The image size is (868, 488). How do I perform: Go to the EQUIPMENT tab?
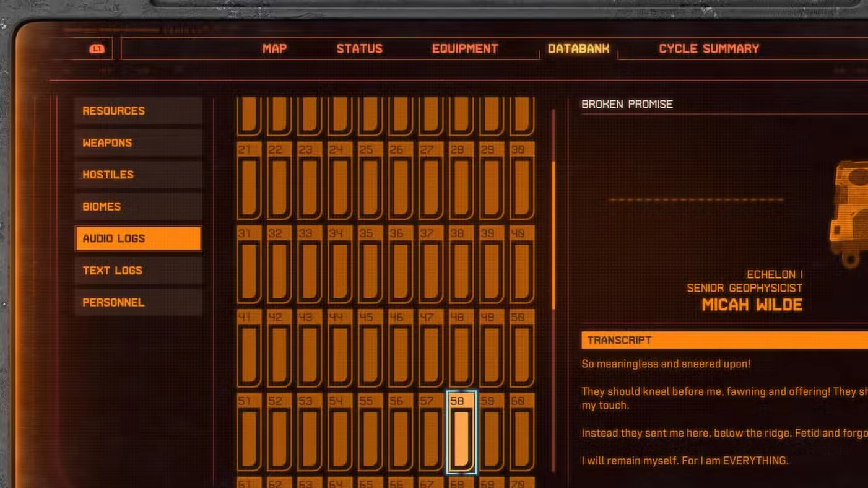click(465, 49)
